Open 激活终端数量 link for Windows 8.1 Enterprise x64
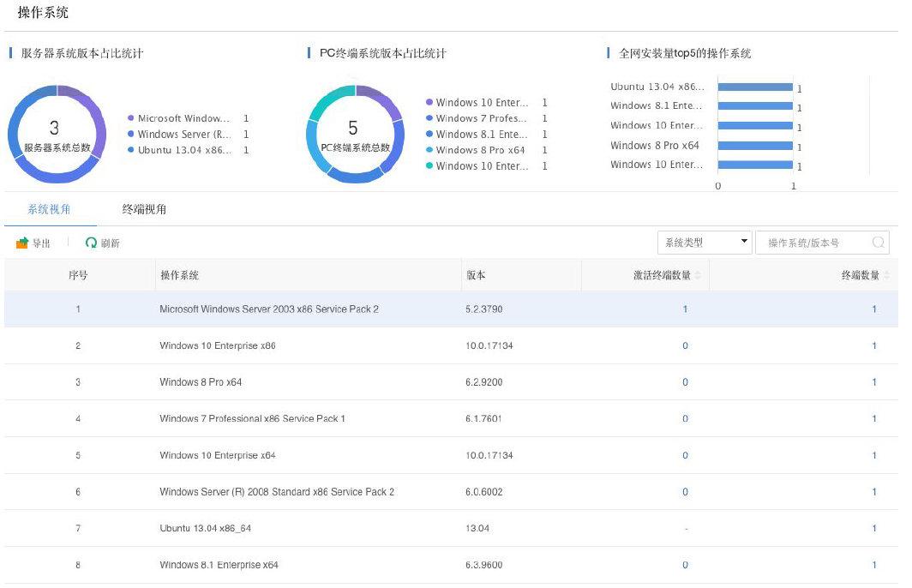Viewport: 912px width, 588px height. coord(685,565)
